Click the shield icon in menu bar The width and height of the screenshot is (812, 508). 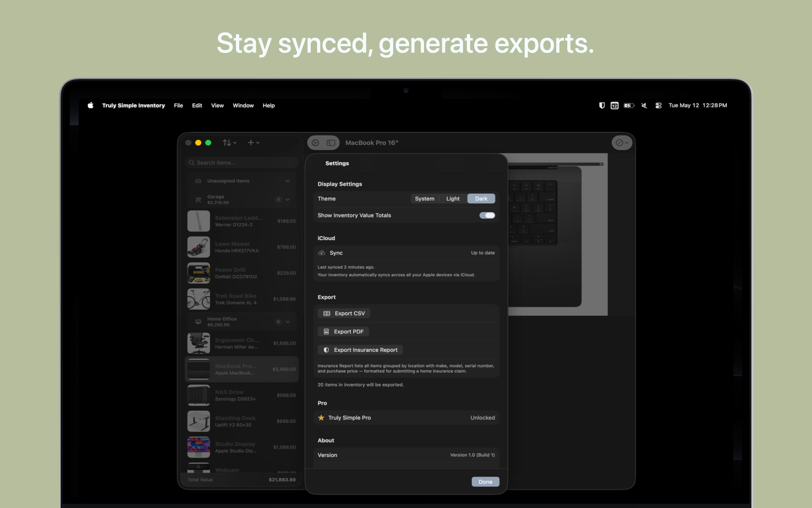[602, 106]
